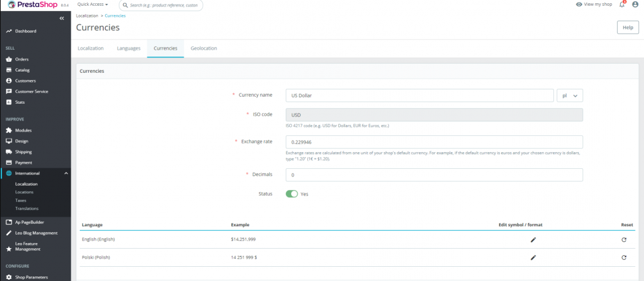Open the Stats page
Image resolution: width=644 pixels, height=281 pixels.
coord(20,102)
